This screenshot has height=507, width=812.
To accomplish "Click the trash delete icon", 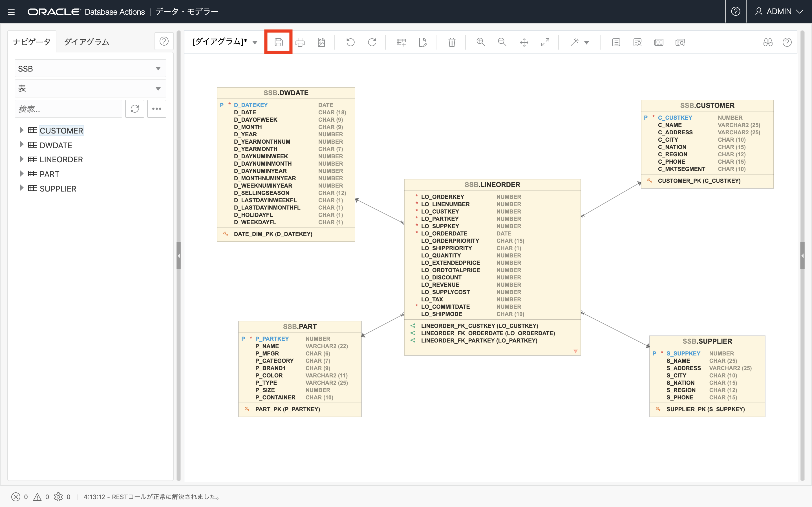I will pyautogui.click(x=452, y=42).
